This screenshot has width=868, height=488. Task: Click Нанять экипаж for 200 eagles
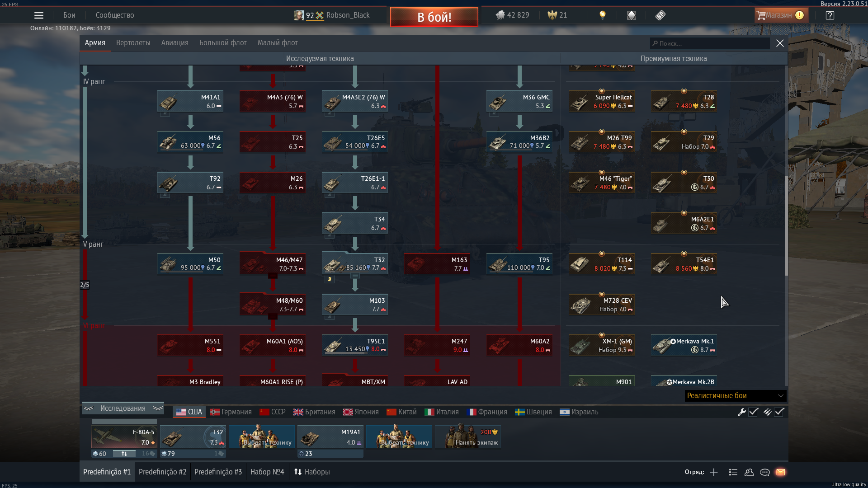coord(468,436)
